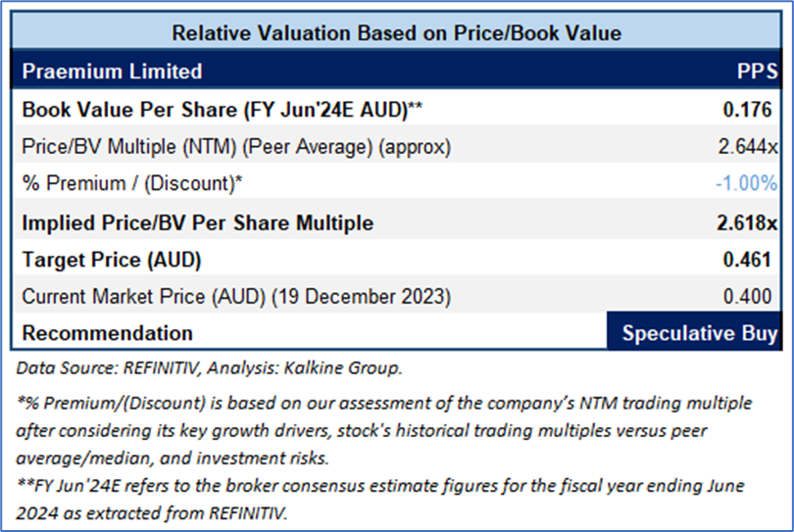Click the 2.644x peer average value
794x532 pixels.
pyautogui.click(x=750, y=147)
